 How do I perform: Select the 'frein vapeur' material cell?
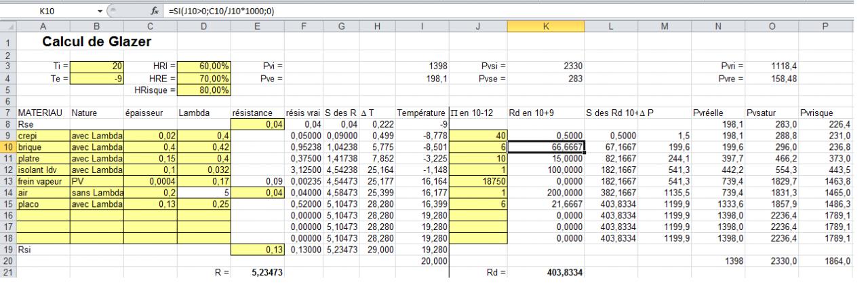pos(42,183)
